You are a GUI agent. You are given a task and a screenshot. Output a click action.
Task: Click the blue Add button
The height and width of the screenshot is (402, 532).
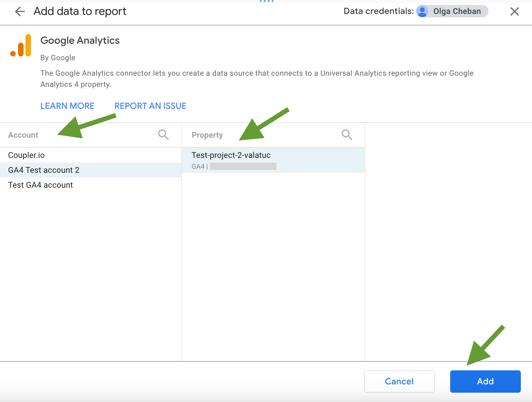485,382
